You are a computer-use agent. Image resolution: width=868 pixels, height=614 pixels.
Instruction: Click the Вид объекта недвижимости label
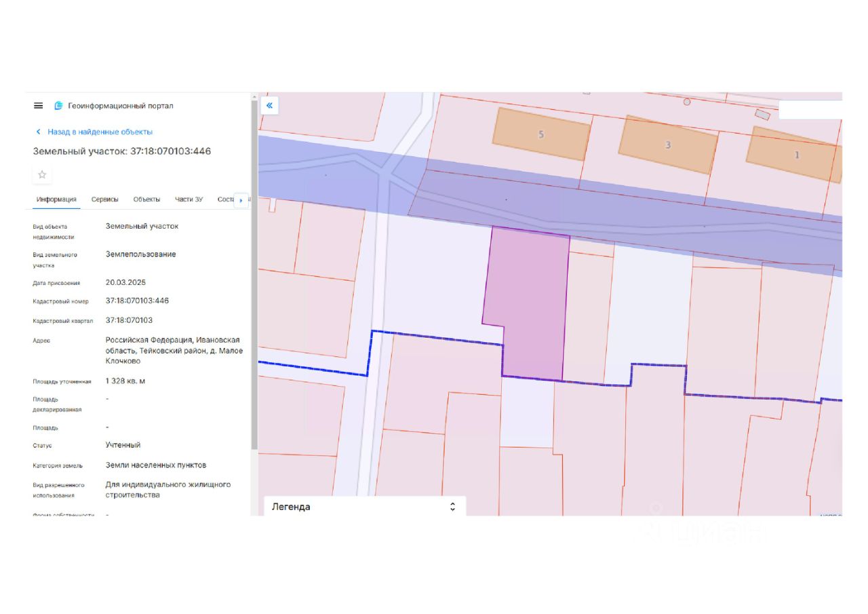pos(54,232)
